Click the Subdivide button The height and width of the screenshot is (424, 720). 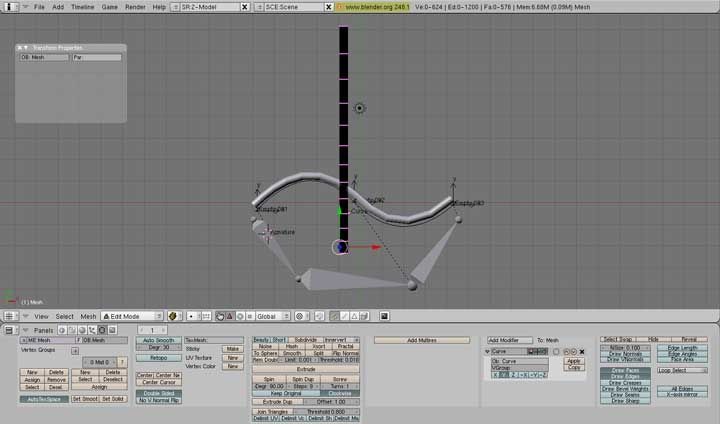coord(305,340)
